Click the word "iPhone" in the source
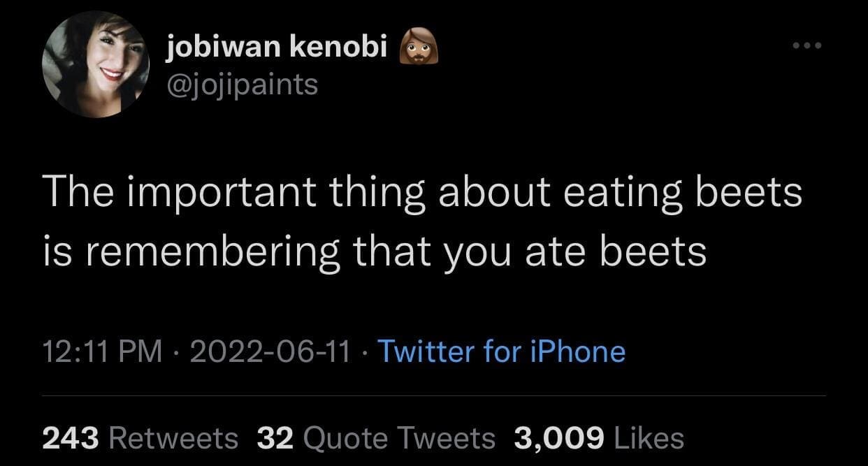 (578, 351)
